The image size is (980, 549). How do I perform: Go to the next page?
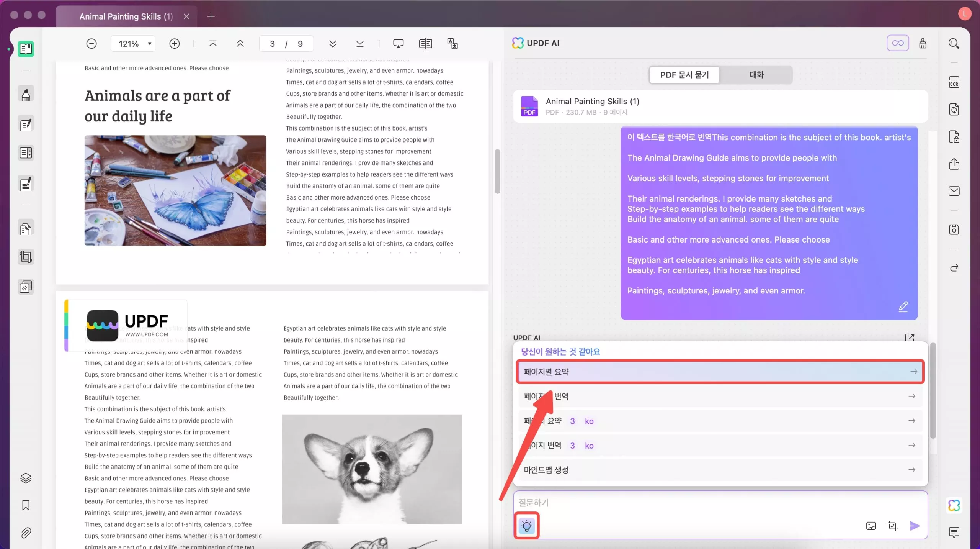(333, 44)
